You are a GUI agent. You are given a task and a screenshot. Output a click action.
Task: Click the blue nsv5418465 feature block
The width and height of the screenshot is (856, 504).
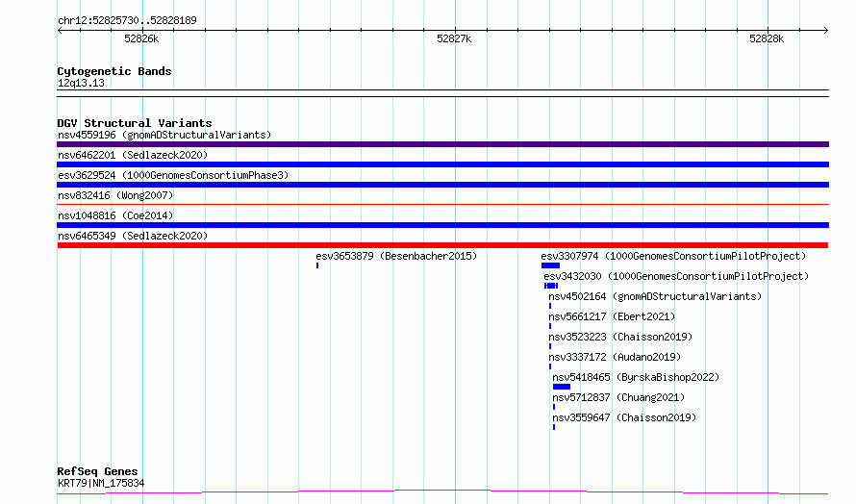(561, 387)
